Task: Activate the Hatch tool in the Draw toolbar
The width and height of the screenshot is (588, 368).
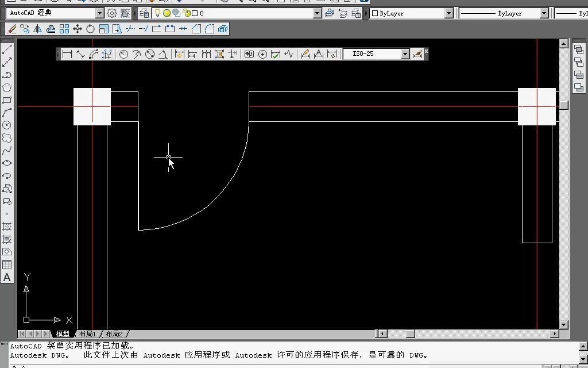Action: point(7,227)
